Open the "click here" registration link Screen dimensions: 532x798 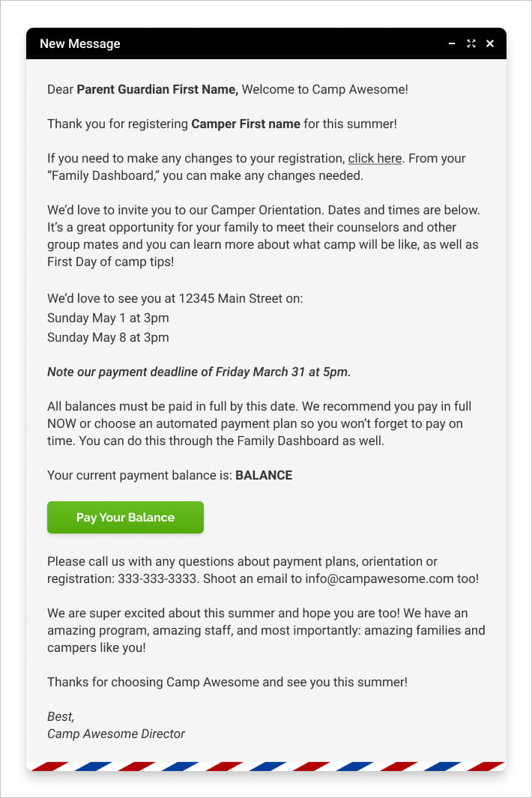375,158
